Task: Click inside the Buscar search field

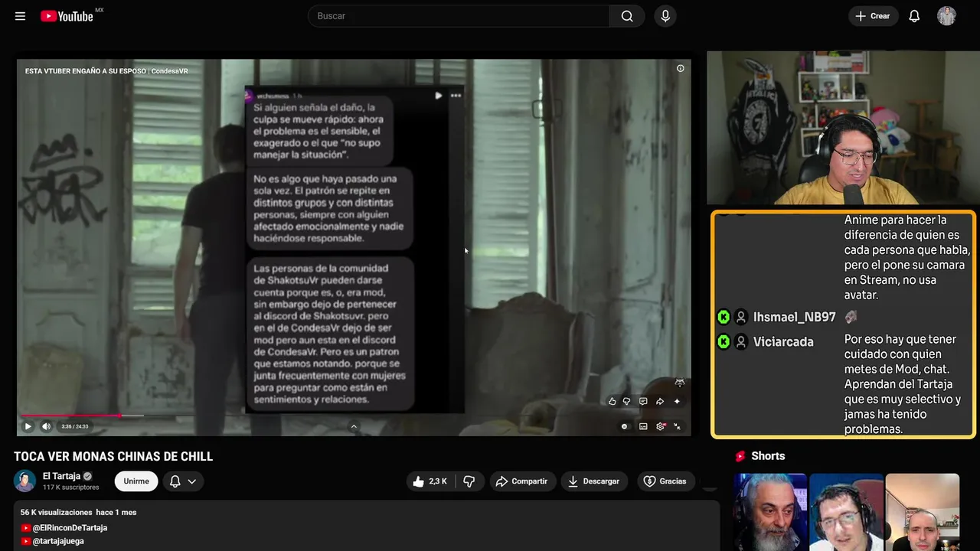Action: pyautogui.click(x=459, y=16)
